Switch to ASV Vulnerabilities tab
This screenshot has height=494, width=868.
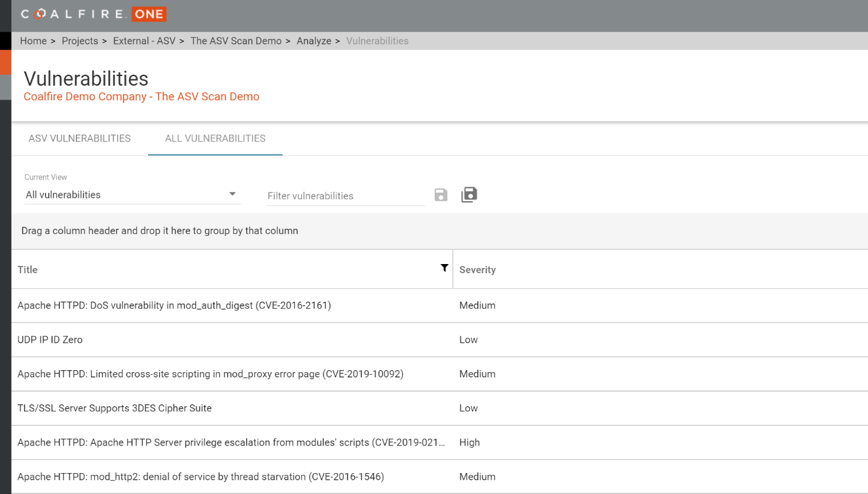click(x=80, y=138)
